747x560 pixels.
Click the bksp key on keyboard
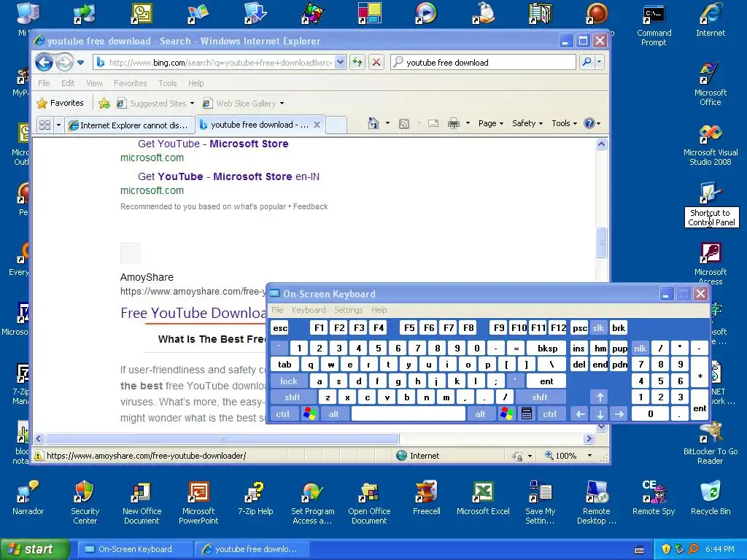click(547, 348)
